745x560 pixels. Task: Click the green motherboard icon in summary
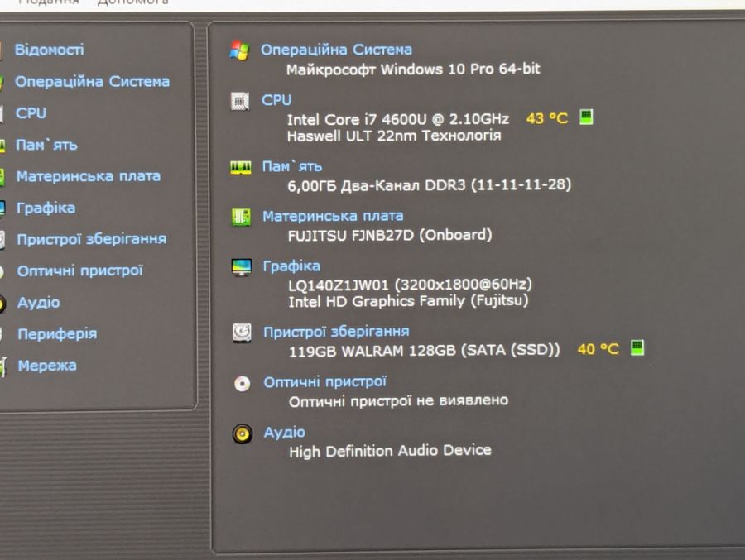click(242, 218)
